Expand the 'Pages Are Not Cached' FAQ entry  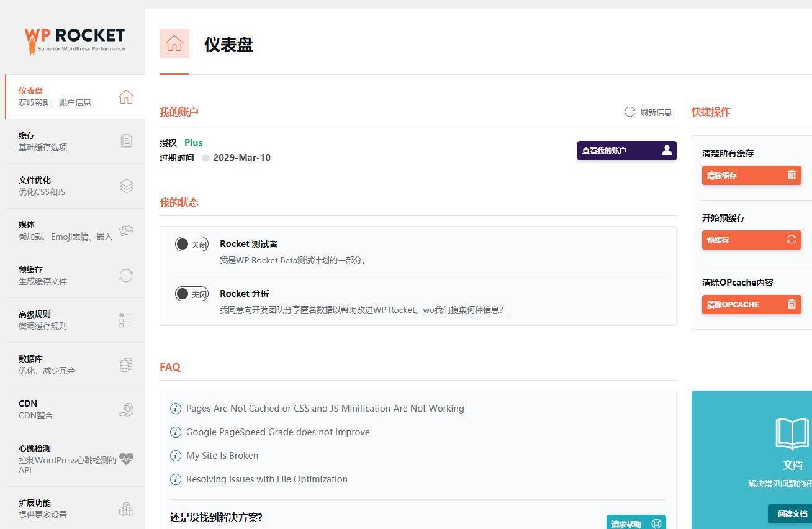pos(325,409)
